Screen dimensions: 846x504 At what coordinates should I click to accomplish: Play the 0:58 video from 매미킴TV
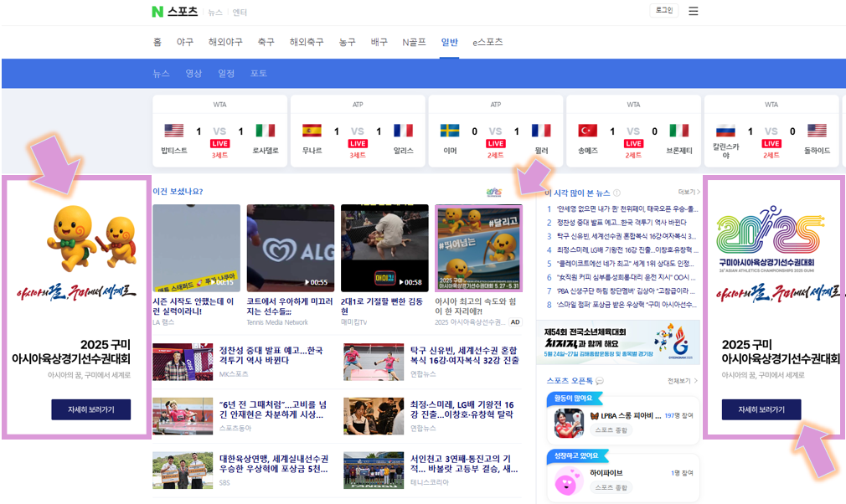(x=385, y=248)
